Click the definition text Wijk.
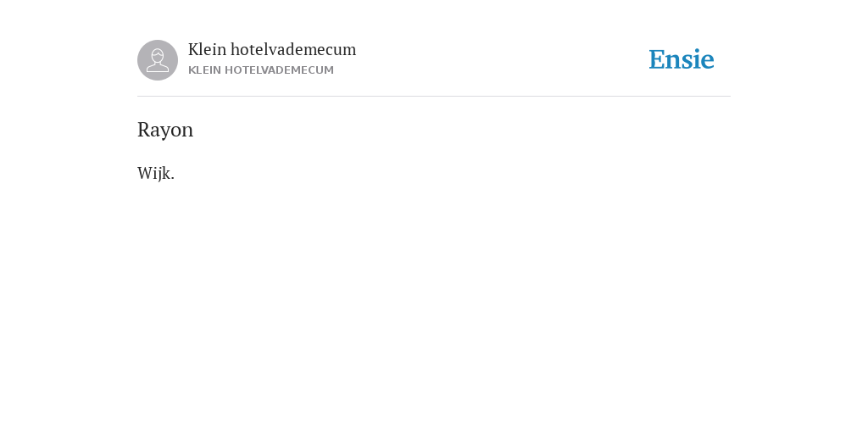868x434 pixels. (x=156, y=173)
